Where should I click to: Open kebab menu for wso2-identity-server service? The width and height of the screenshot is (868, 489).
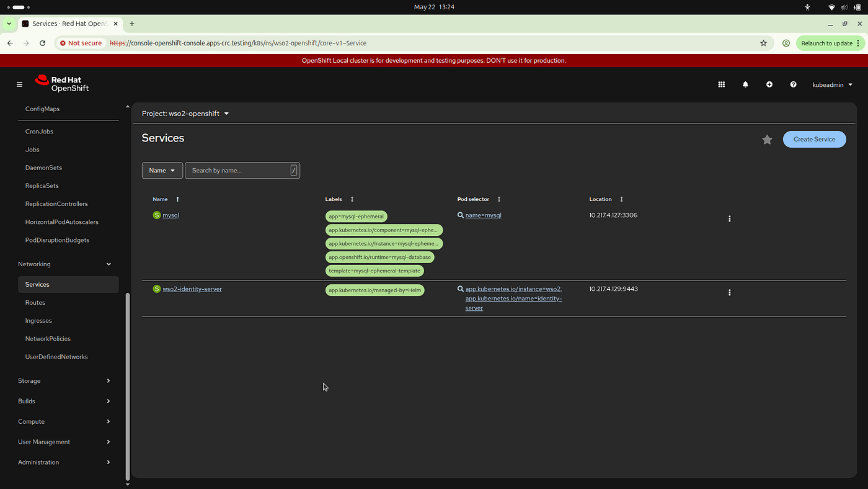(730, 292)
